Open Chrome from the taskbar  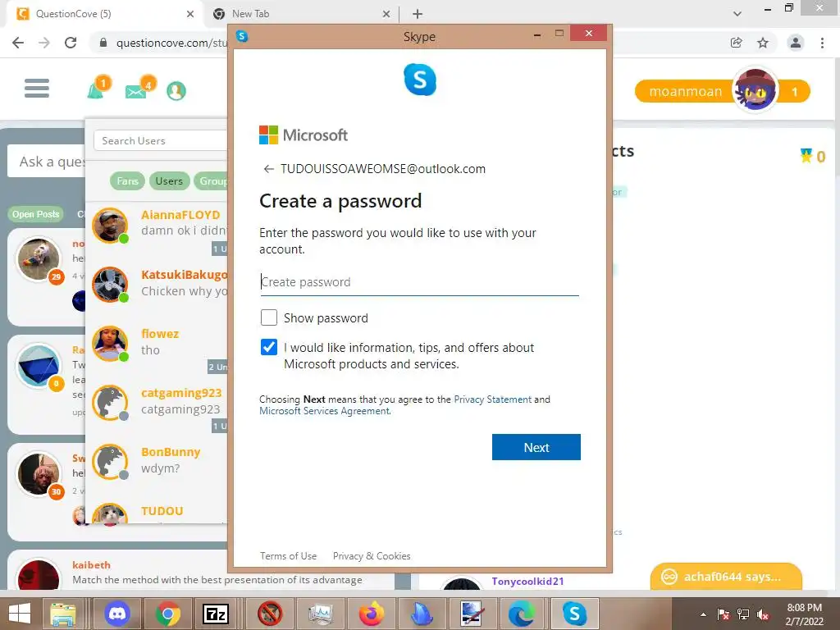[x=167, y=614]
